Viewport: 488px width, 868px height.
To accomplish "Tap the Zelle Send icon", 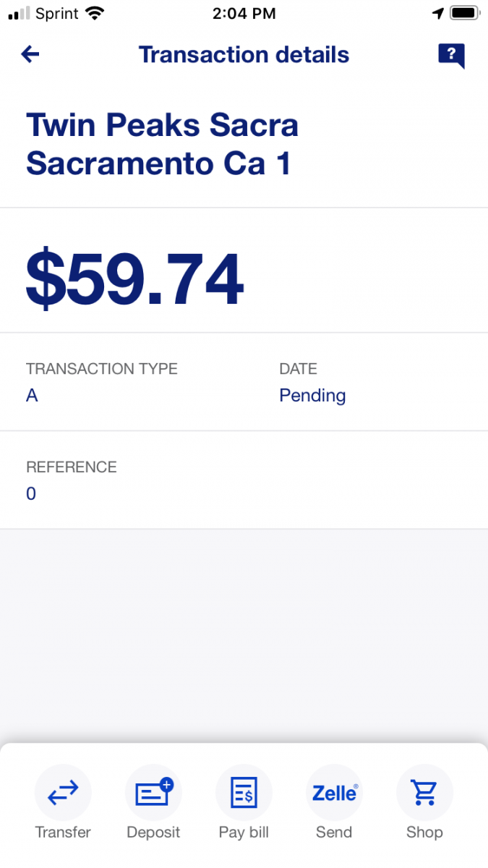I will click(334, 793).
